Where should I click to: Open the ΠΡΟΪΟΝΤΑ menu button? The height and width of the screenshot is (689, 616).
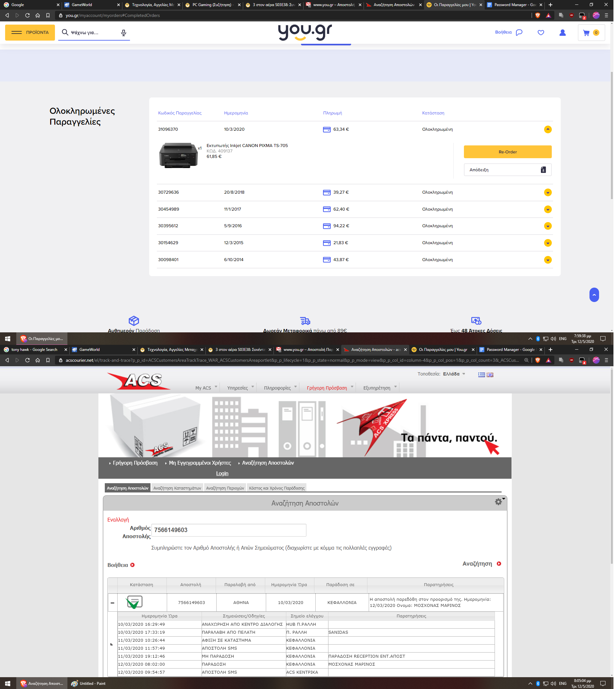coord(30,33)
